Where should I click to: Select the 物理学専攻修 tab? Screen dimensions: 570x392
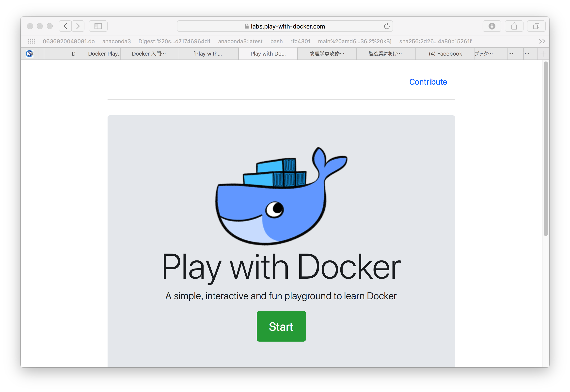tap(327, 54)
